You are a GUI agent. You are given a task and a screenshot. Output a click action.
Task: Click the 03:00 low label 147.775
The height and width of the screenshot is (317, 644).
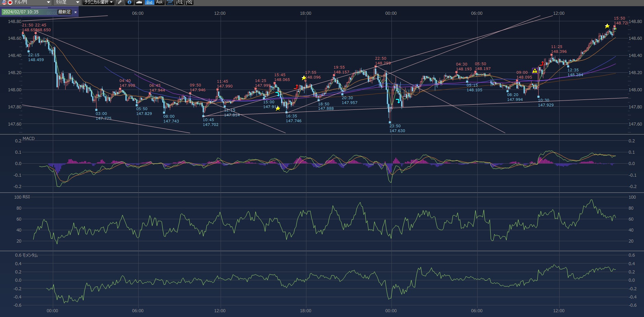pos(104,116)
